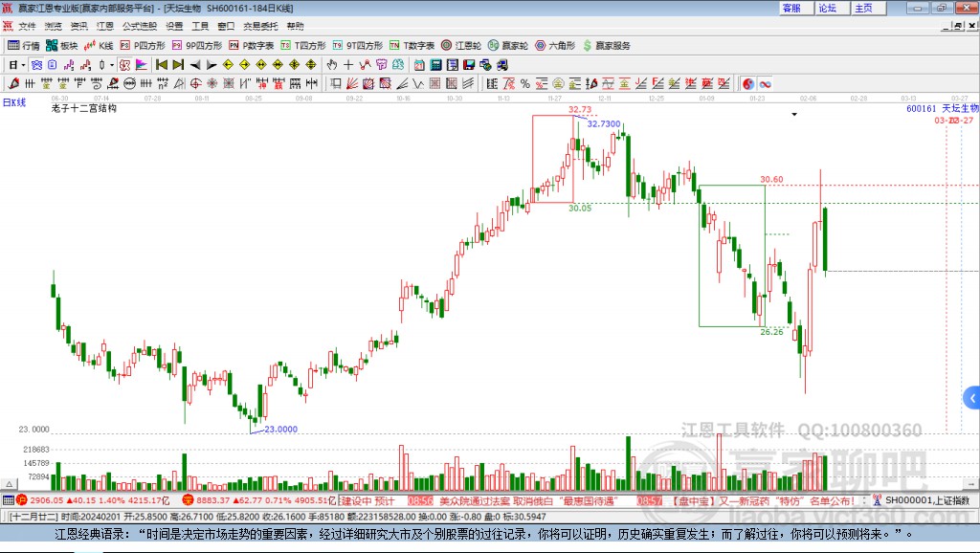The image size is (980, 553).
Task: Jump to first bar with skip-back arrow
Action: click(161, 65)
